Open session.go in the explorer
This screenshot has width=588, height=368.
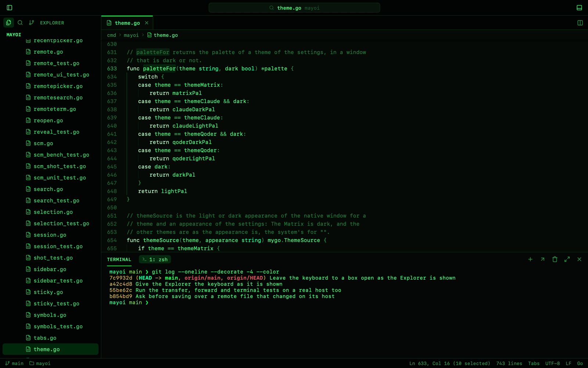(50, 235)
